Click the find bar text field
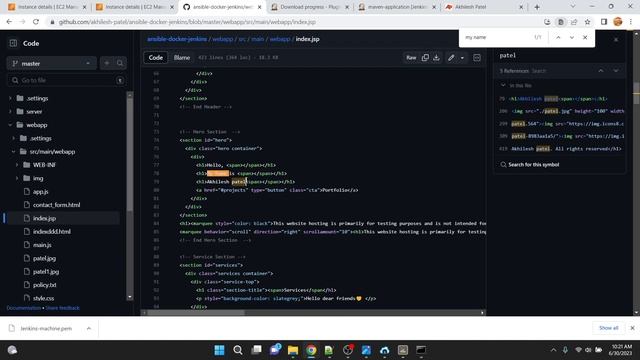 click(498, 37)
